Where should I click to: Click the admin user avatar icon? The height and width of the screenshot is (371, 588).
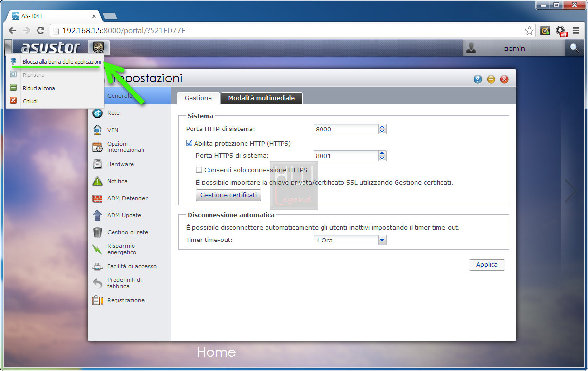point(471,48)
